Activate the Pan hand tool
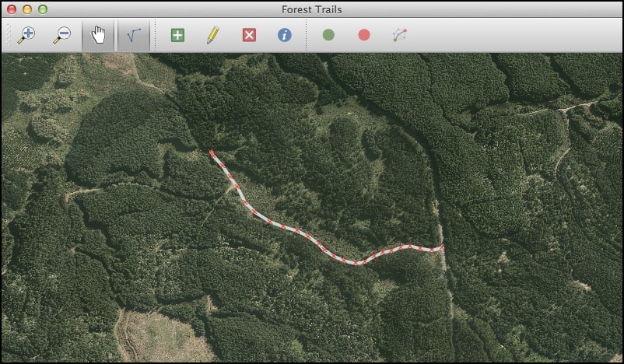Image resolution: width=624 pixels, height=364 pixels. coord(98,35)
